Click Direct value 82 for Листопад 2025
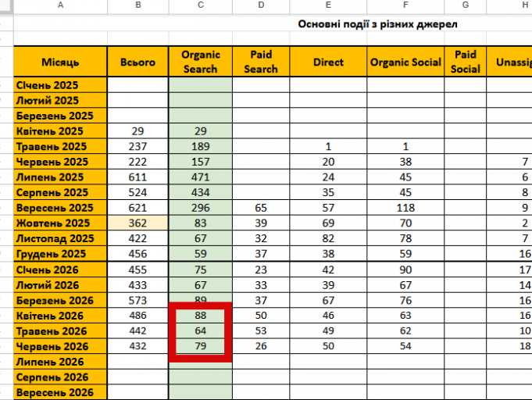The width and height of the screenshot is (532, 400). tap(328, 238)
